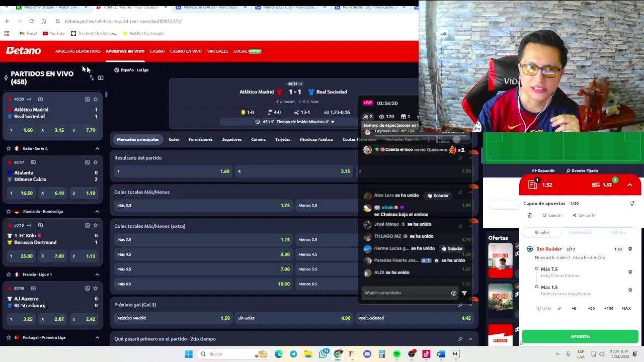This screenshot has height=362, width=644.
Task: Open the Córners markets tab
Action: pyautogui.click(x=258, y=139)
